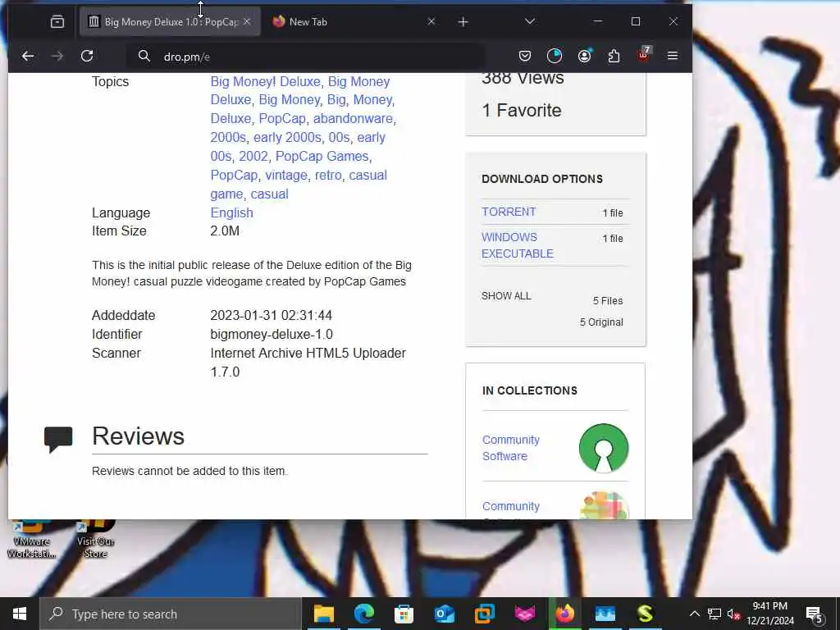The width and height of the screenshot is (840, 630).
Task: Switch to the Big Money Deluxe tab
Action: [170, 21]
